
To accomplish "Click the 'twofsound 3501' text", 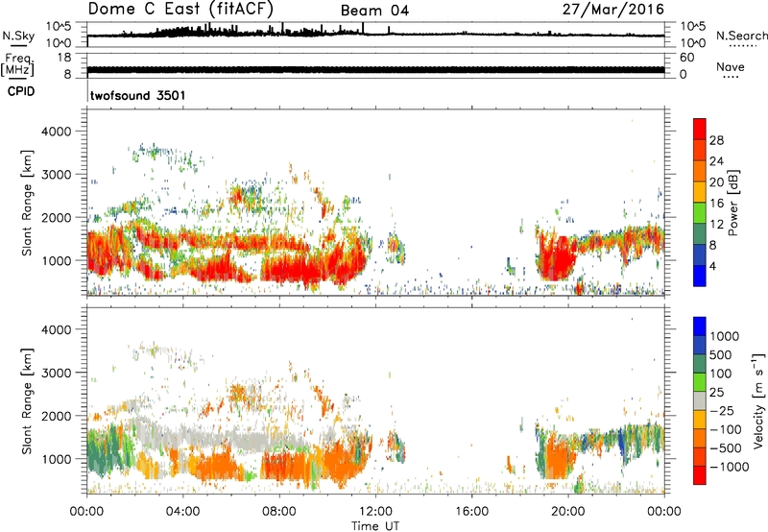I will tap(137, 95).
